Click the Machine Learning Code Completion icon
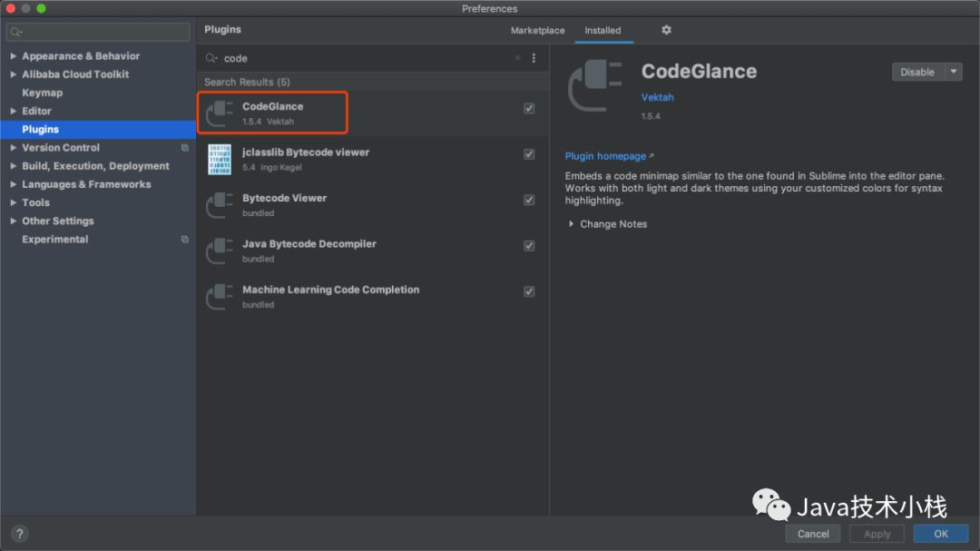980x551 pixels. coord(220,297)
